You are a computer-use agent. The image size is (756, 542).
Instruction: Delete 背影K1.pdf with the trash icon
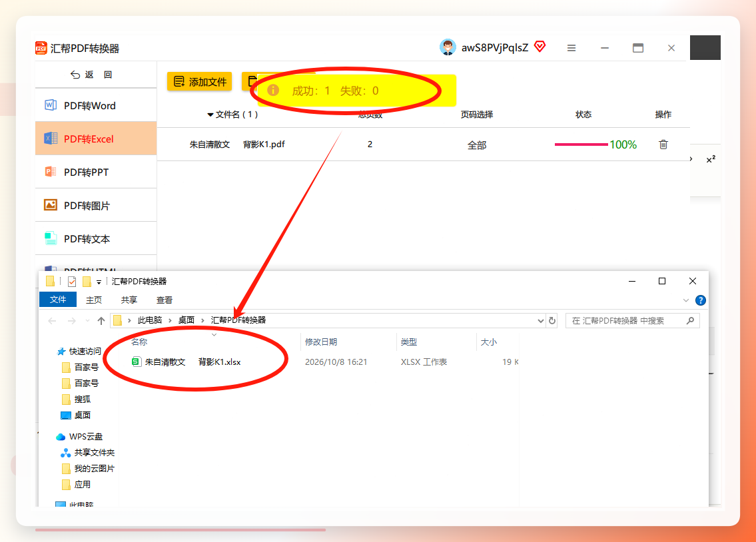[663, 144]
